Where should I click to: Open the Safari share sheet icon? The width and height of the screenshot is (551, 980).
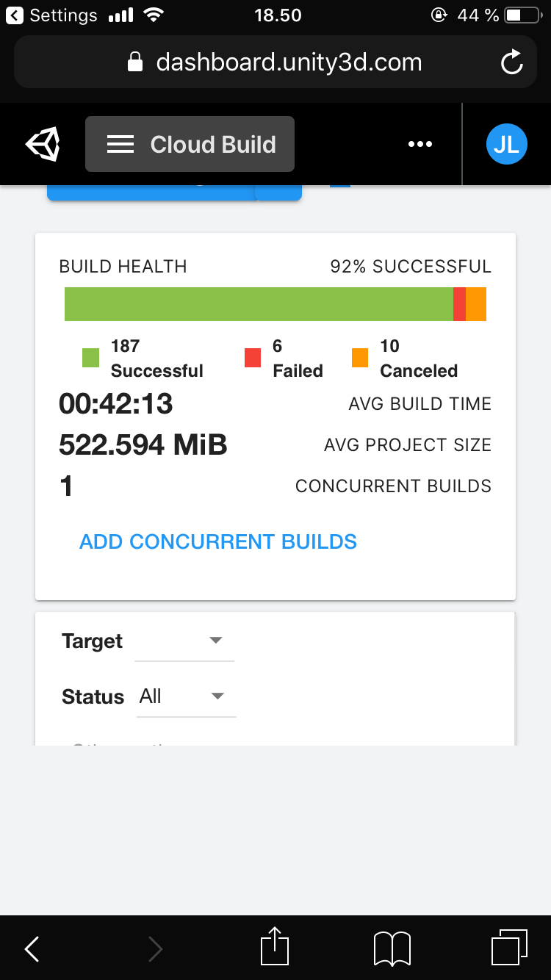274,946
